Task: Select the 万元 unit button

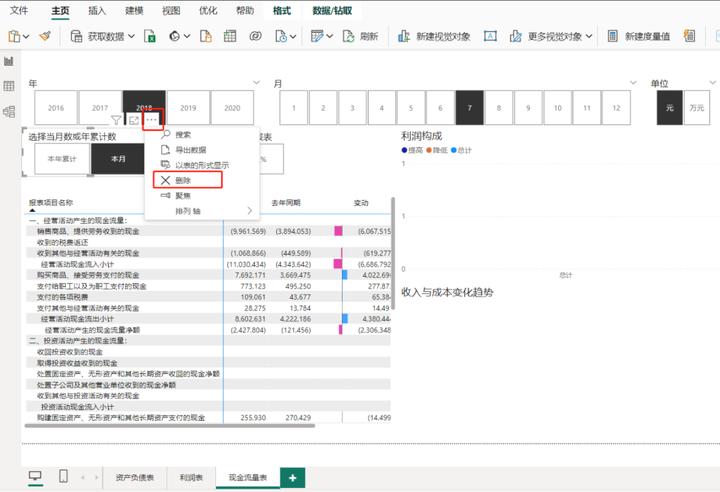Action: pyautogui.click(x=697, y=108)
